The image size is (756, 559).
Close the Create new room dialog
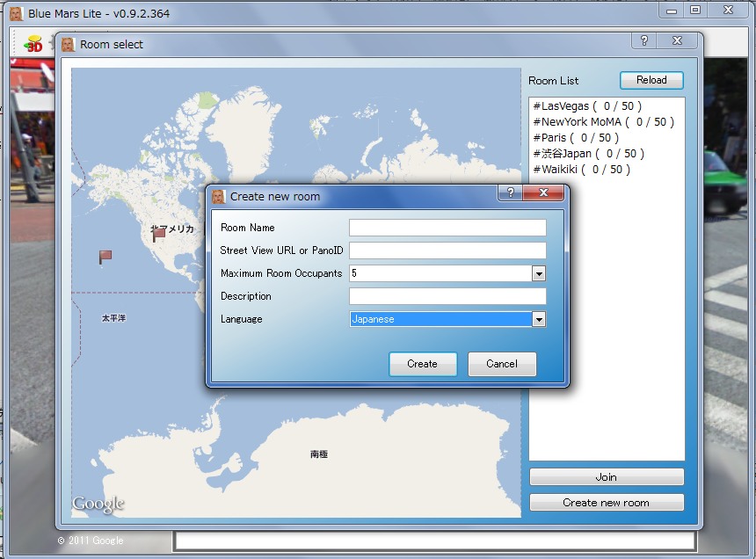point(544,193)
